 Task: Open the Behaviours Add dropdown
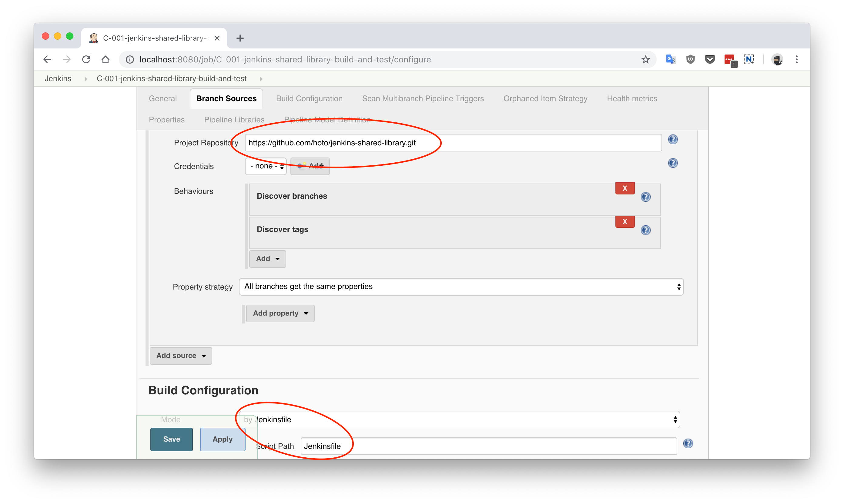pyautogui.click(x=267, y=259)
